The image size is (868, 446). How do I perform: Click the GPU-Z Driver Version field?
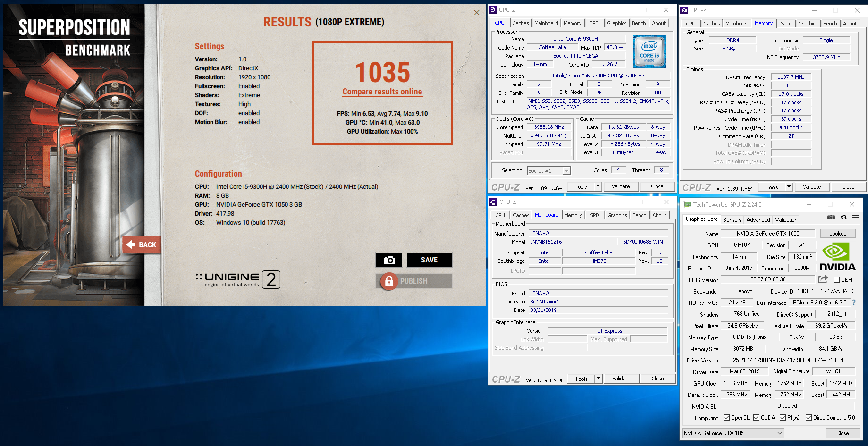788,360
